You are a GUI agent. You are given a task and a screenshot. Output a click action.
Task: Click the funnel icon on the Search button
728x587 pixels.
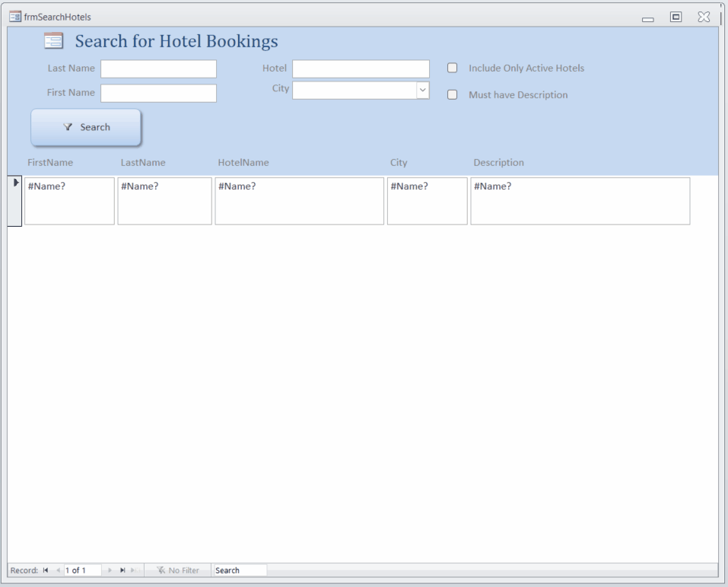pyautogui.click(x=68, y=127)
